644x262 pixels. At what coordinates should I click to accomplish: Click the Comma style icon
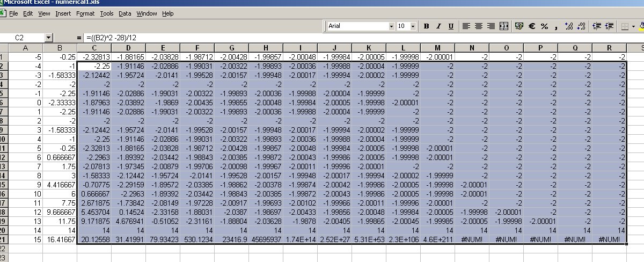(557, 26)
